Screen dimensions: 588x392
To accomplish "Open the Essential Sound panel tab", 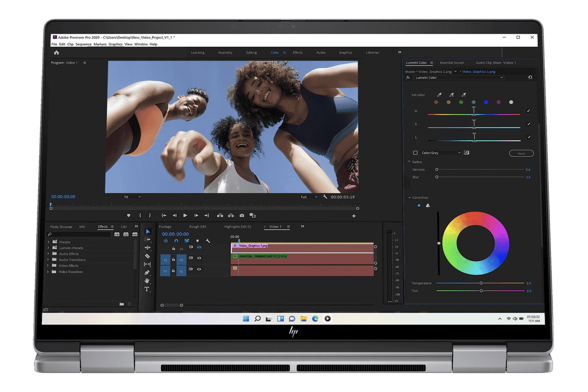I will pyautogui.click(x=451, y=63).
